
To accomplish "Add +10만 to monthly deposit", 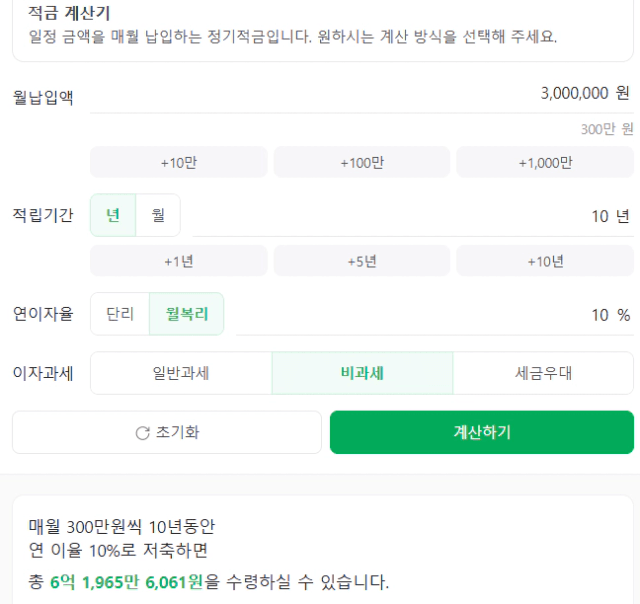I will point(179,162).
